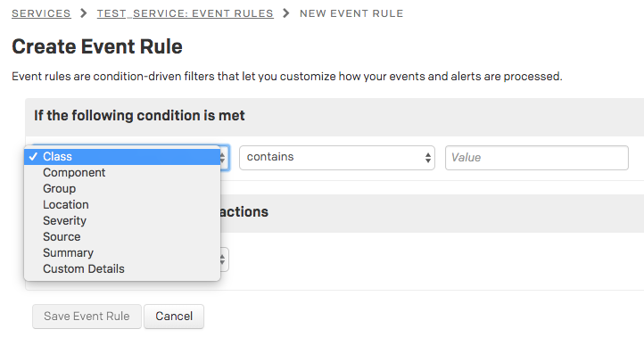The width and height of the screenshot is (644, 354).
Task: Pick Summary from the field options
Action: 122,252
